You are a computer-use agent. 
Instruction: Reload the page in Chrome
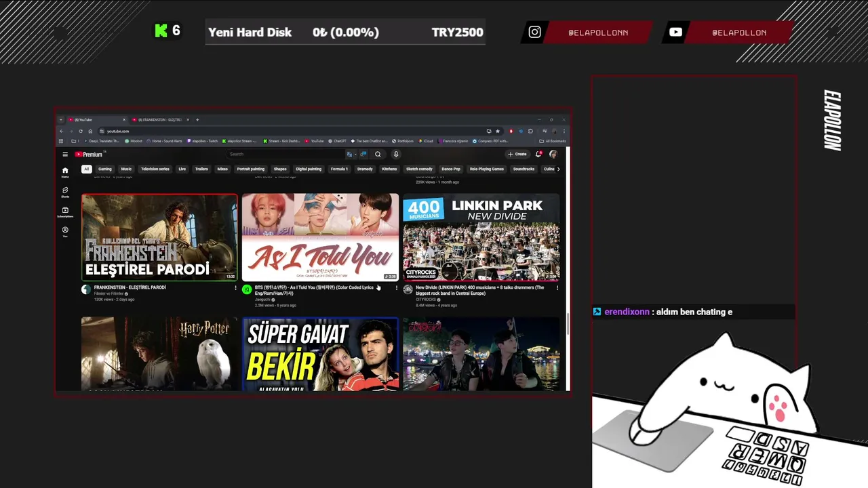click(x=81, y=131)
